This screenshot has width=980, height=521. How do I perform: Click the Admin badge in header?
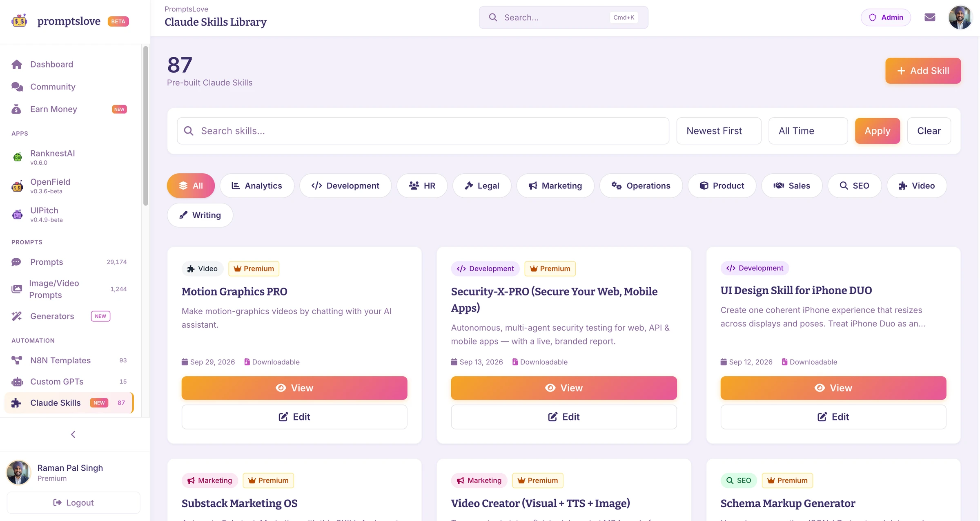(886, 17)
